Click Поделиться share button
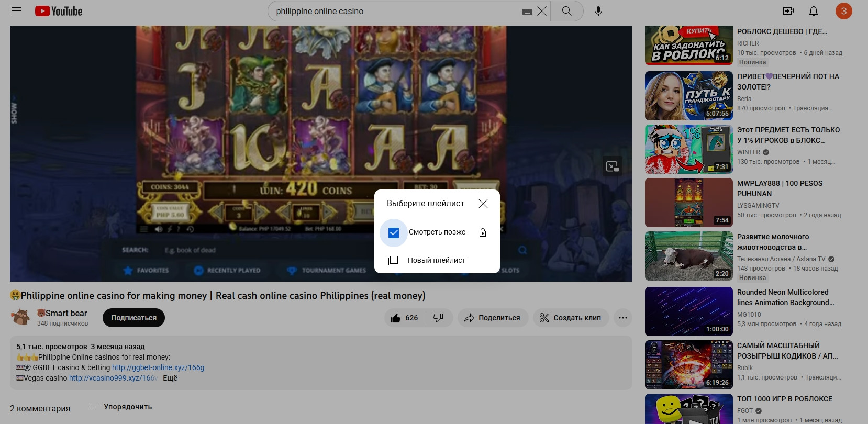The height and width of the screenshot is (424, 868). click(x=493, y=318)
